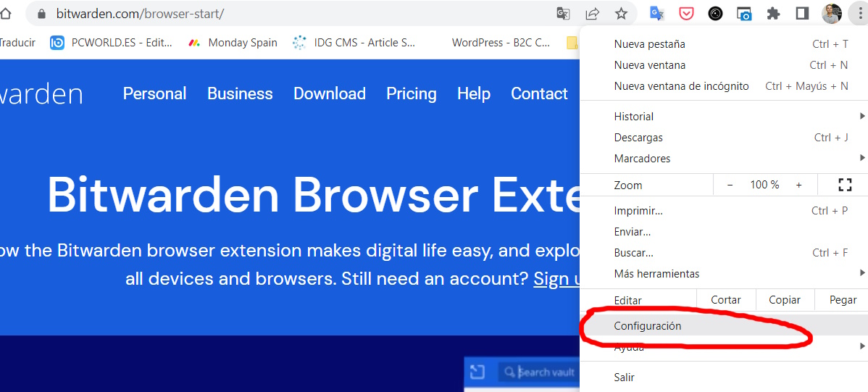Image resolution: width=868 pixels, height=392 pixels.
Task: Click the pop-out icon beside Search vault
Action: [x=477, y=372]
